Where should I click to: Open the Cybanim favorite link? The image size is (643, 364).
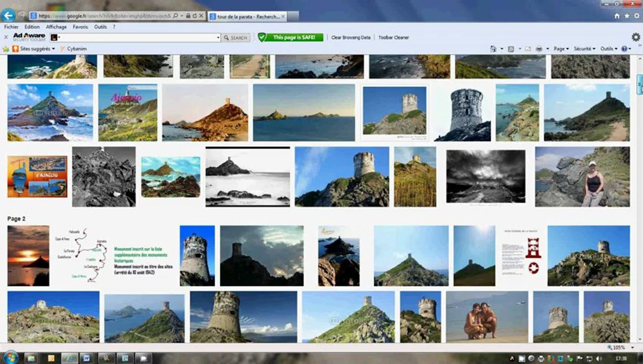74,49
